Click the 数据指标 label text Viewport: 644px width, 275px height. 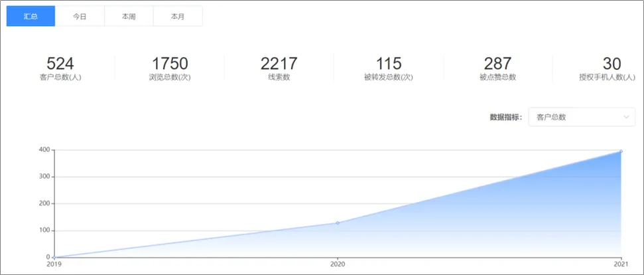click(x=505, y=117)
